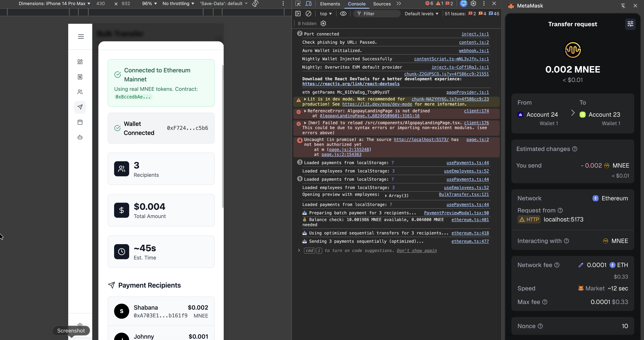This screenshot has height=340, width=644.
Task: Open the No throttling dropdown
Action: 178,4
